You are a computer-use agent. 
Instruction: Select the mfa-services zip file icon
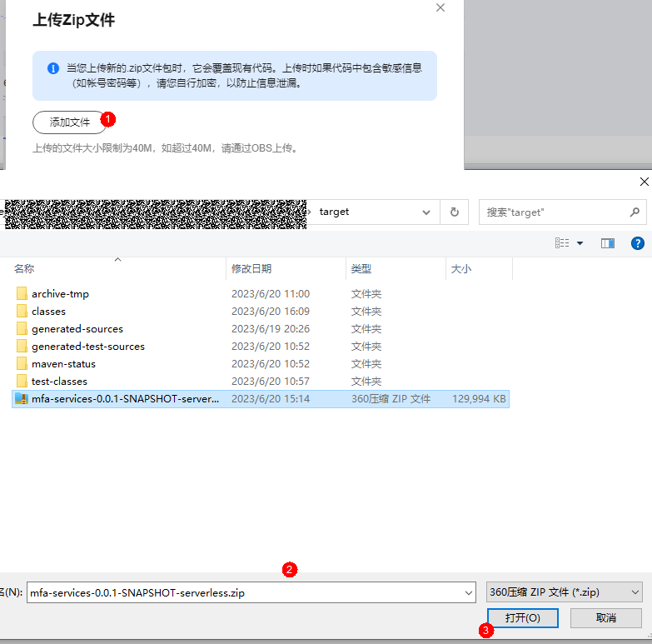(x=22, y=399)
